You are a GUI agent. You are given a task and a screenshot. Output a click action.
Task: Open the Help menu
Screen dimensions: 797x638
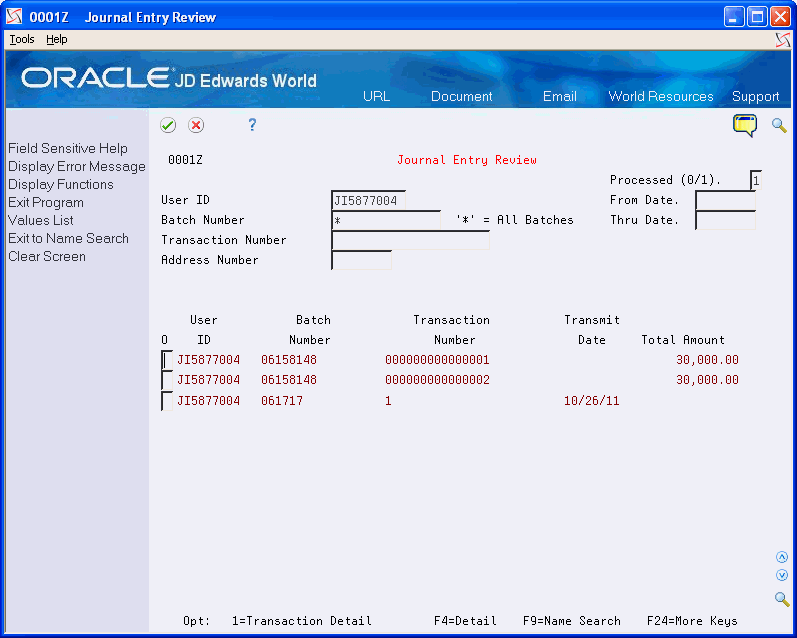pyautogui.click(x=56, y=39)
